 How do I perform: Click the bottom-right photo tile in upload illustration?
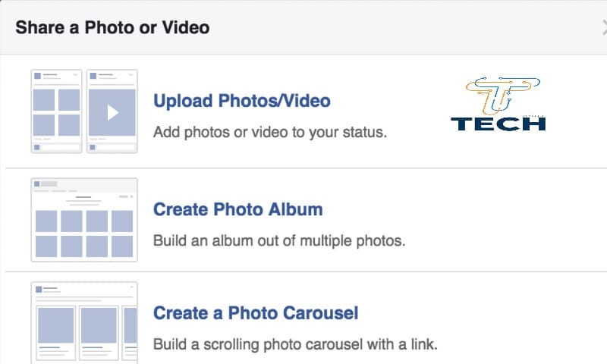tap(69, 124)
